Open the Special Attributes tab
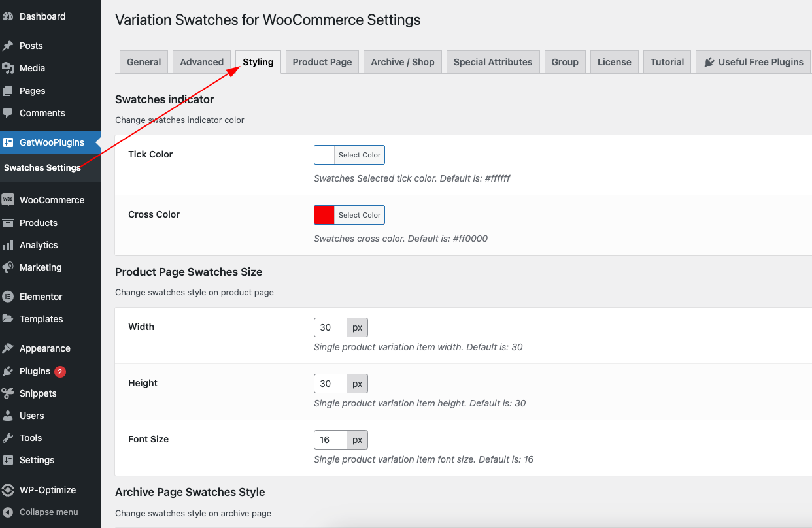This screenshot has height=528, width=812. tap(493, 62)
